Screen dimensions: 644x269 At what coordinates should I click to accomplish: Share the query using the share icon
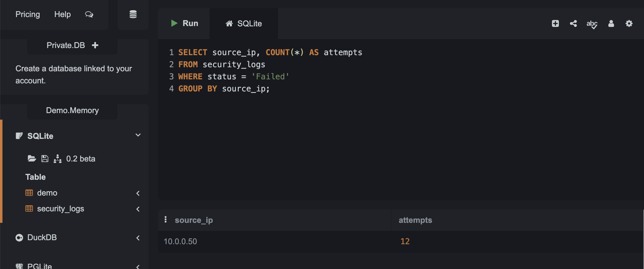[573, 23]
